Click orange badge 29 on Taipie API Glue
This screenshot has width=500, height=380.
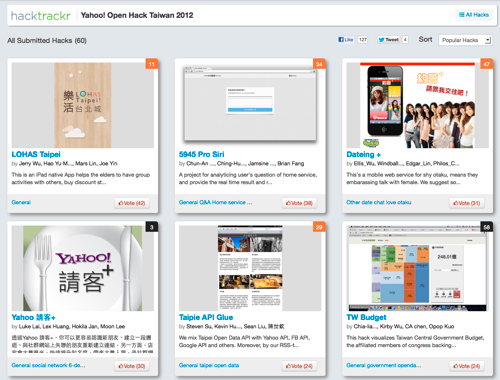point(319,227)
